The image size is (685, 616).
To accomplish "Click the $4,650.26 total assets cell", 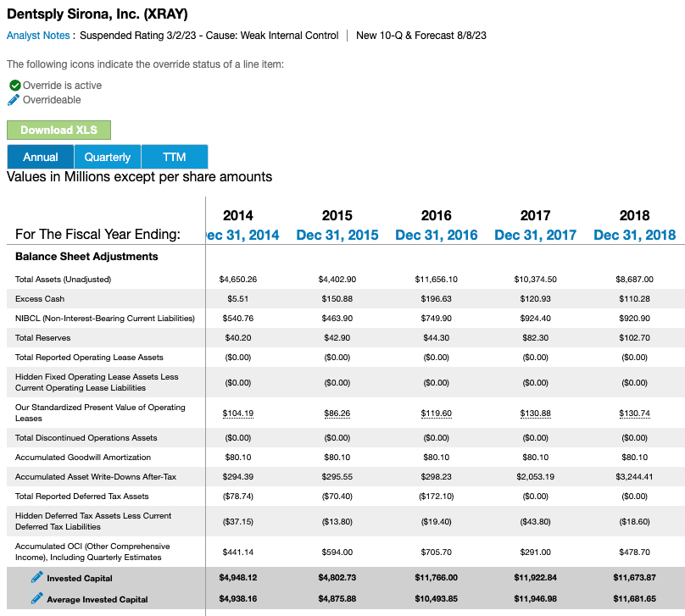I will 238,280.
